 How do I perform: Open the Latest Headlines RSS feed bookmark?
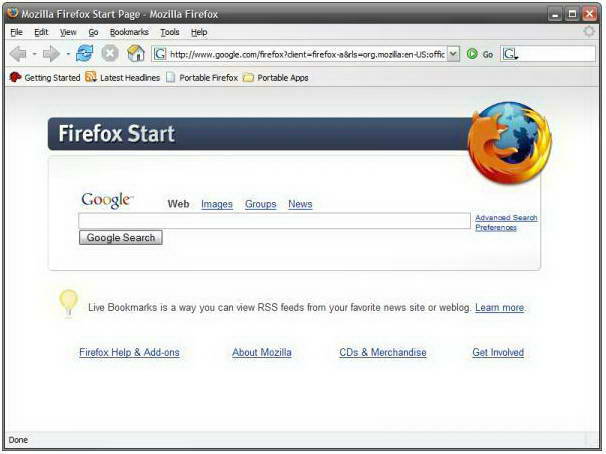[123, 77]
